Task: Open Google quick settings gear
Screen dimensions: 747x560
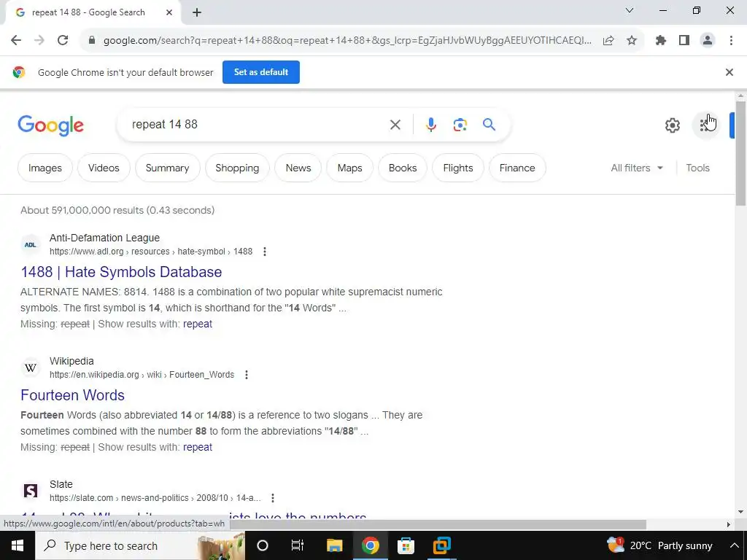Action: tap(672, 125)
